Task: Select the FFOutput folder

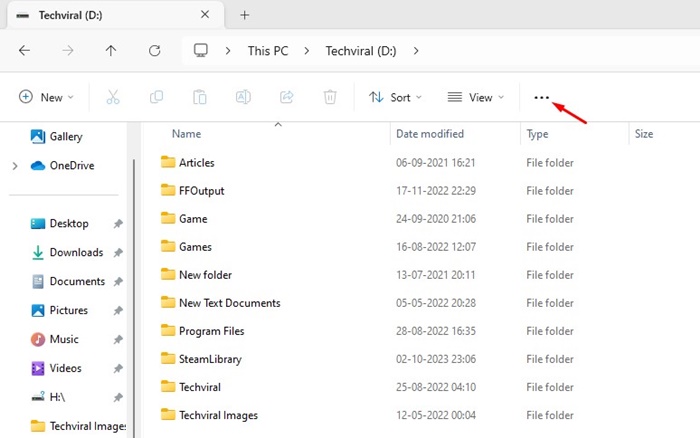Action: (x=192, y=191)
